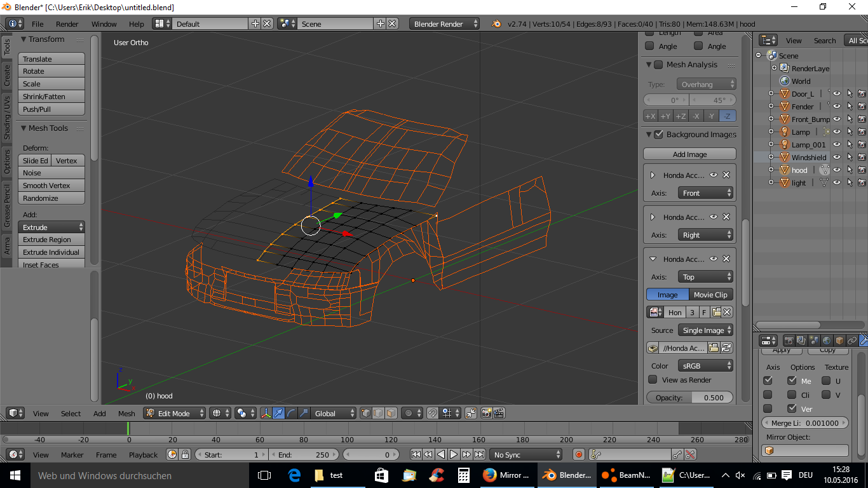Open Constraints tab chain-link icon

[852, 341]
